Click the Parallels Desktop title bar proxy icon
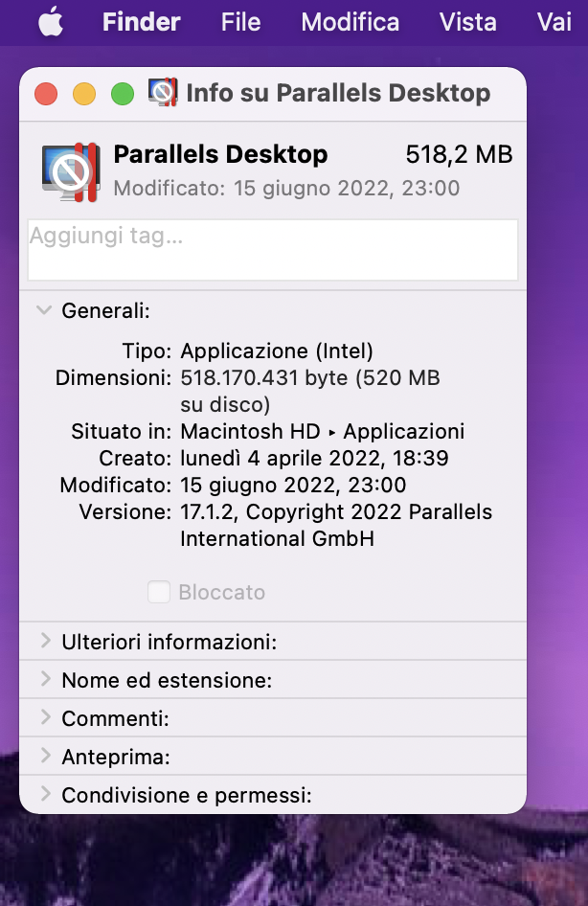Viewport: 588px width, 906px height. tap(163, 93)
